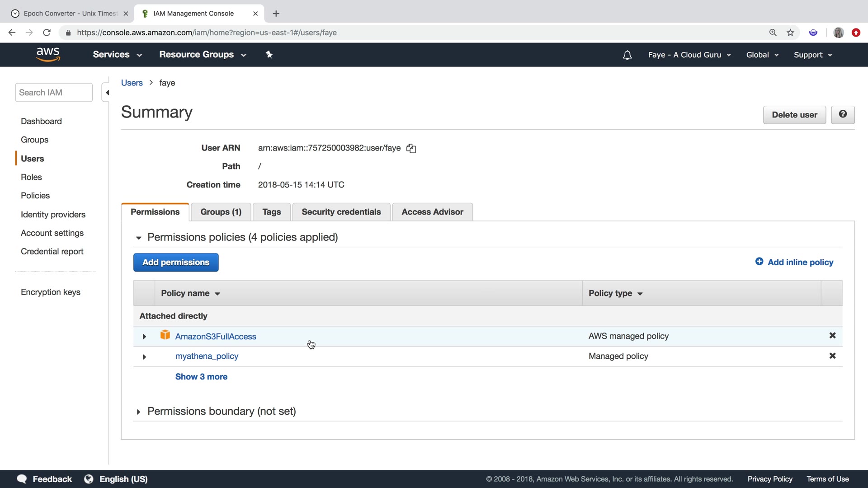Collapse the sidebar navigation pane arrow

tap(107, 93)
